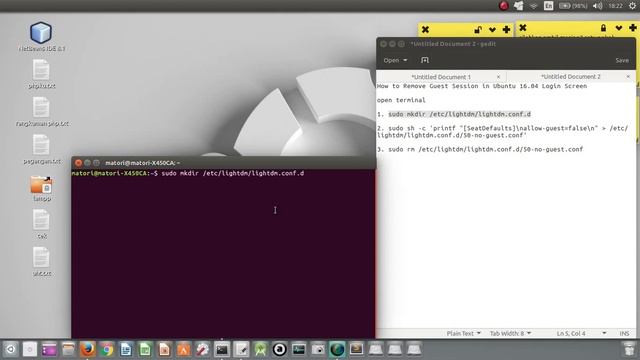640x360 pixels.
Task: Click the Save button in gedit
Action: coord(622,60)
